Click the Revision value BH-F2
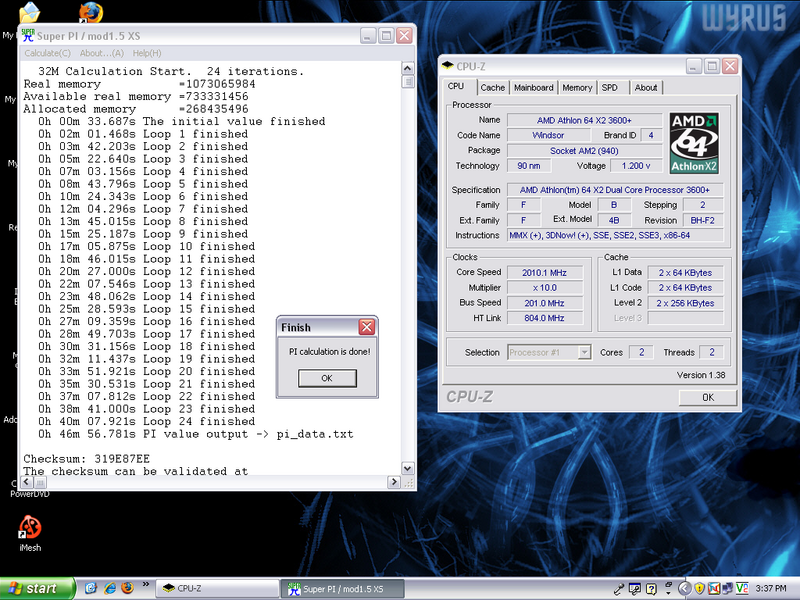 click(702, 220)
